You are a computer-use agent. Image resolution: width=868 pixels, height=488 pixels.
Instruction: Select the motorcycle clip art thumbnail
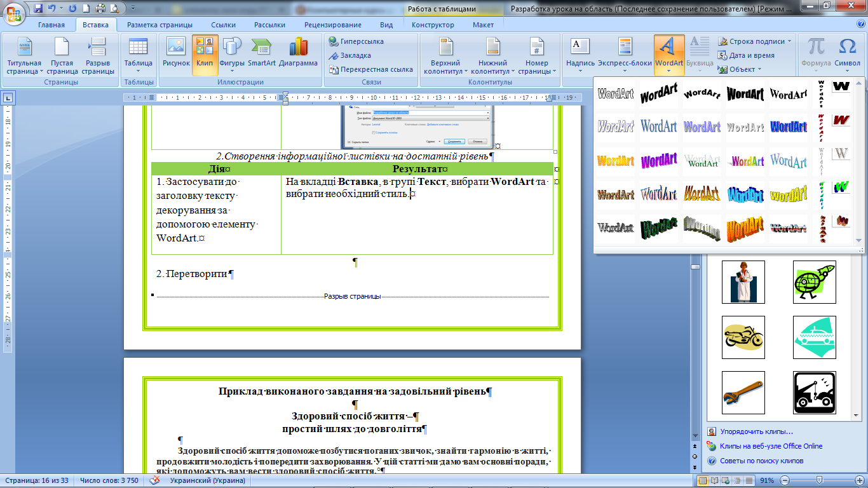pos(743,337)
